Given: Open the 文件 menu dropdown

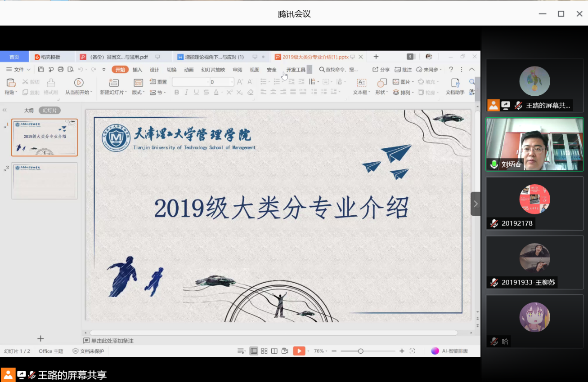Looking at the screenshot, I should pos(18,70).
